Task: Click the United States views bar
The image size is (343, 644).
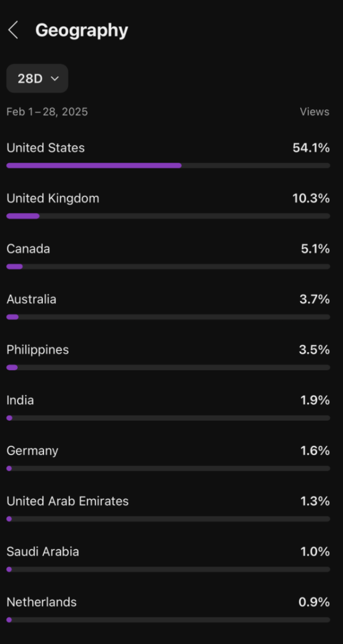Action: (168, 165)
